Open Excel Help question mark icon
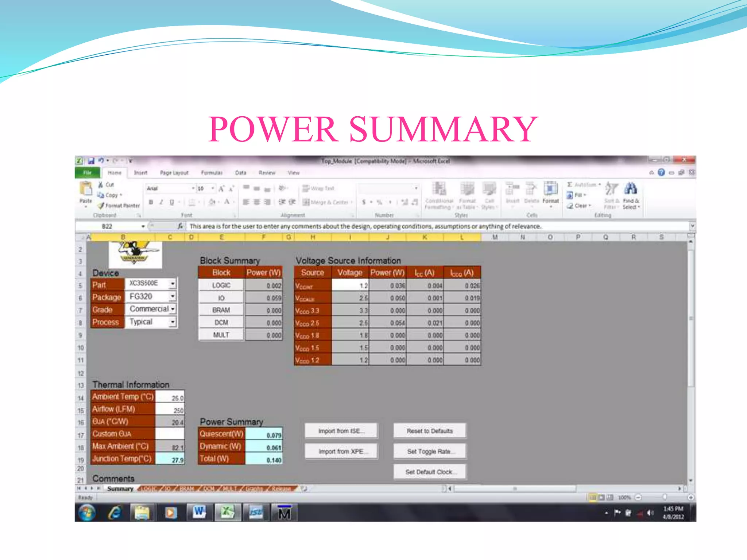Viewport: 747px width, 560px height. [x=661, y=172]
